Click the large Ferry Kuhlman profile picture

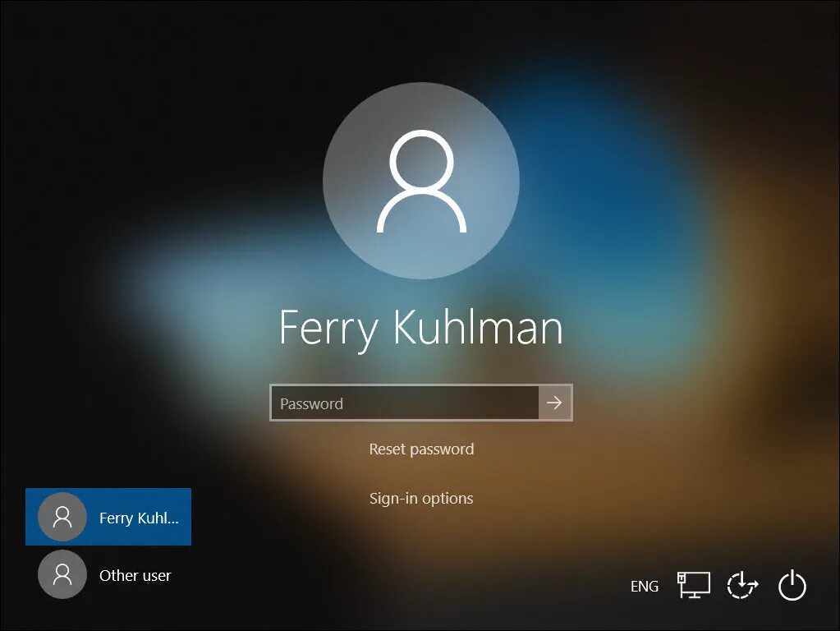point(420,180)
